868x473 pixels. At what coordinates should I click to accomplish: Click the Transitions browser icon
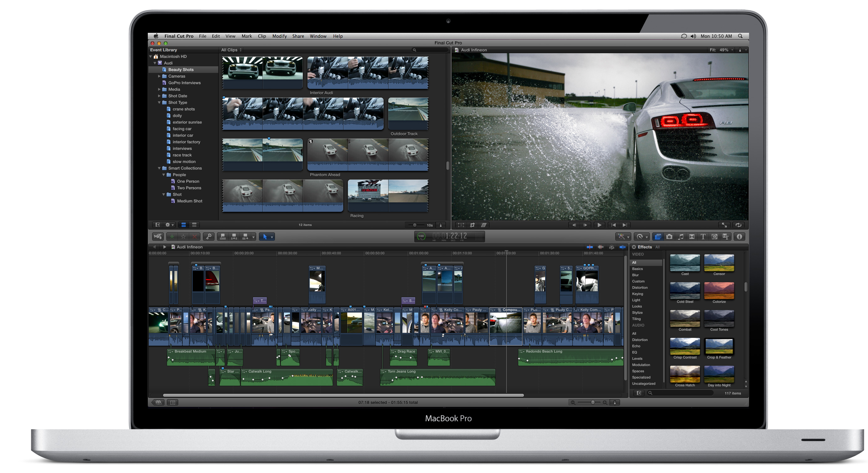point(692,237)
